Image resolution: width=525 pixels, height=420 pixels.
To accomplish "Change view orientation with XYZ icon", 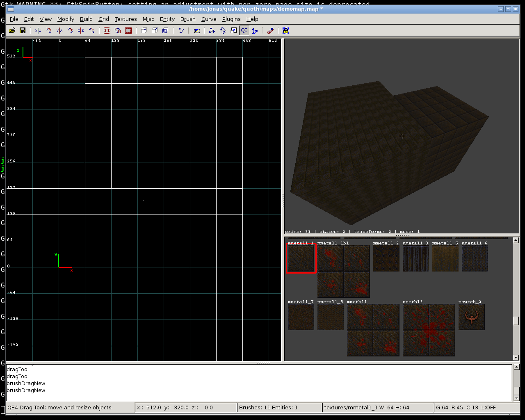I will [181, 30].
